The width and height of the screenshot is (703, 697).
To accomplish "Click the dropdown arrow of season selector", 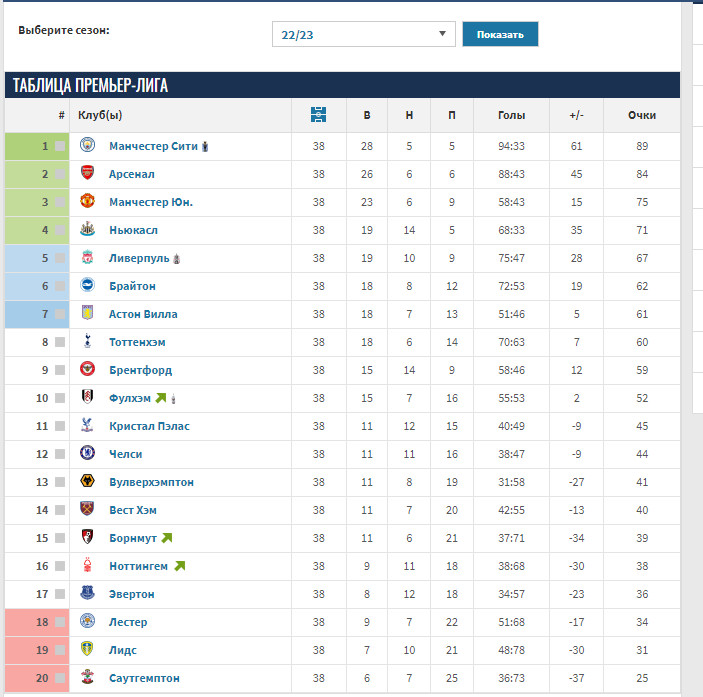I will (443, 34).
